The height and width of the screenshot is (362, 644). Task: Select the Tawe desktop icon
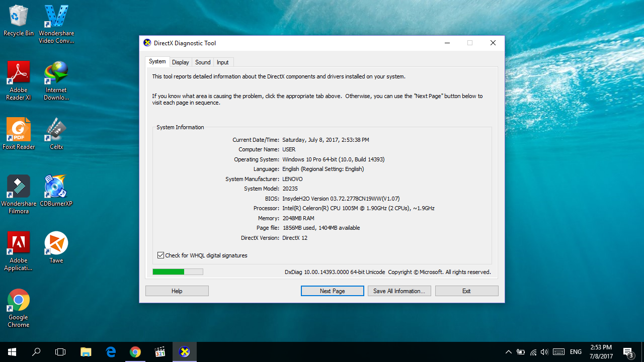coord(56,247)
